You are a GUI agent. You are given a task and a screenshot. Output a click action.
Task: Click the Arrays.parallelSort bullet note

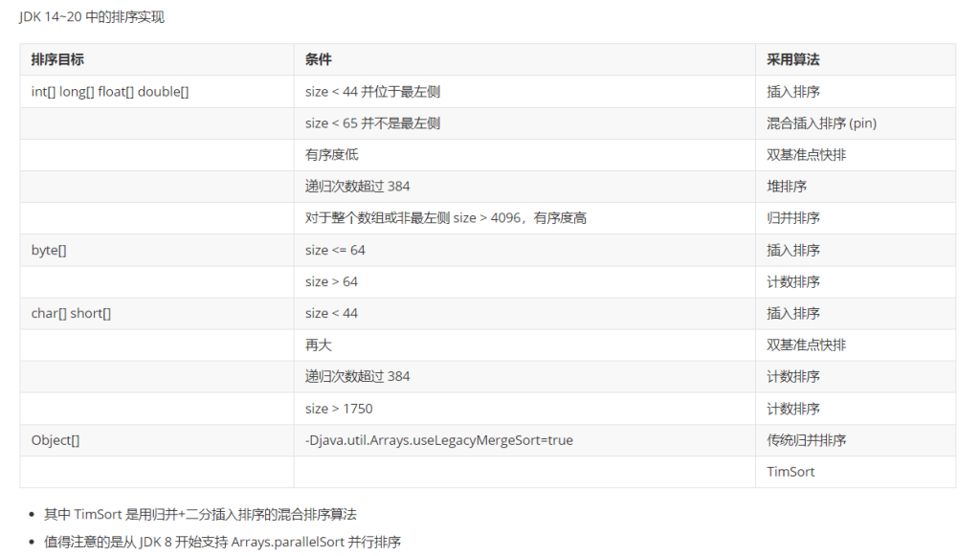(x=222, y=542)
